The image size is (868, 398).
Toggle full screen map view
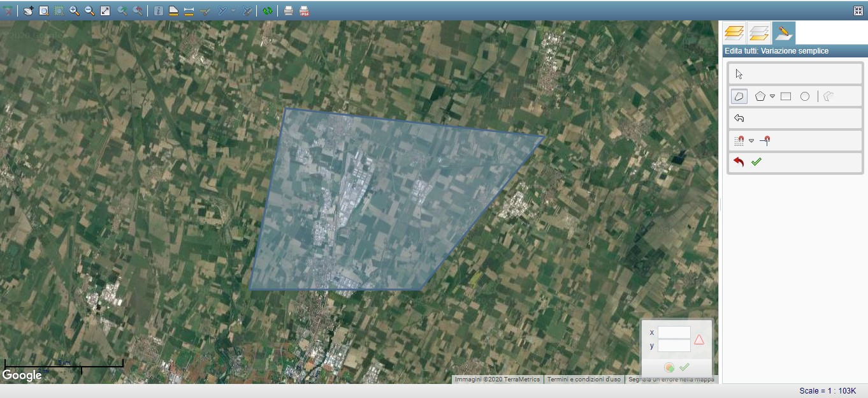858,10
